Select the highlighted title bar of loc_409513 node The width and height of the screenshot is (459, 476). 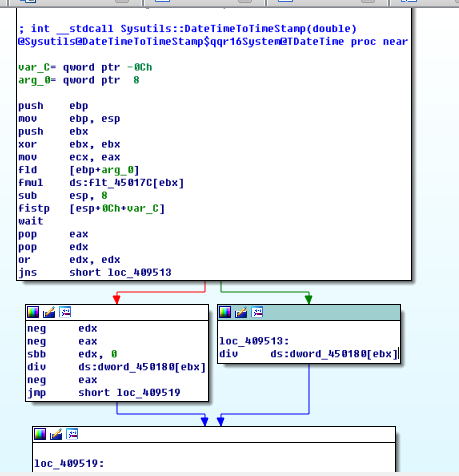[x=309, y=313]
